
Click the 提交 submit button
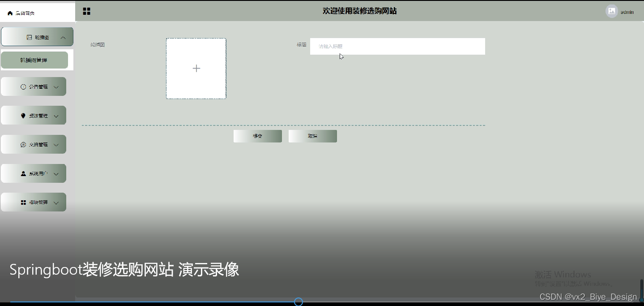coord(258,136)
